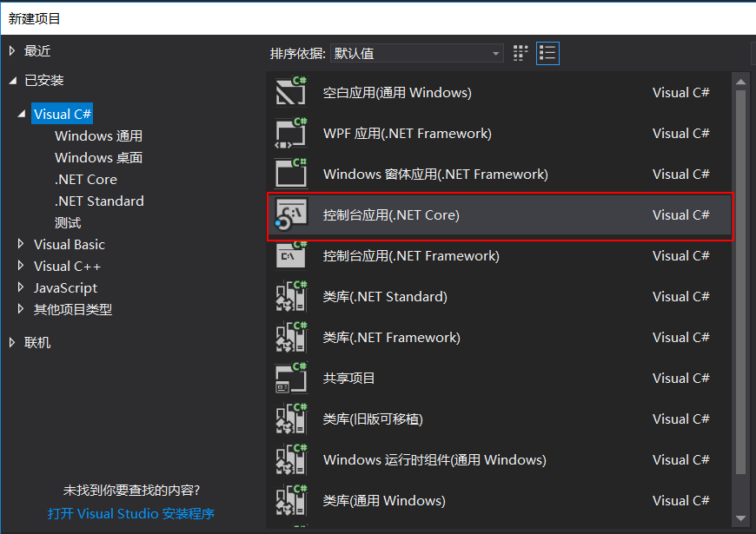
Task: Click 其他项目类型 label in tree
Action: 73,309
